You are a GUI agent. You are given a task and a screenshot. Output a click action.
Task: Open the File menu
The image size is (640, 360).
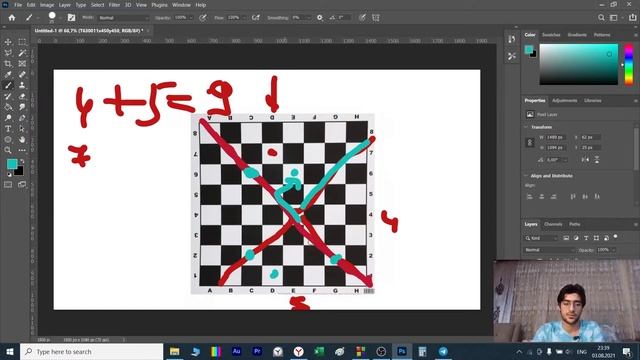click(18, 5)
